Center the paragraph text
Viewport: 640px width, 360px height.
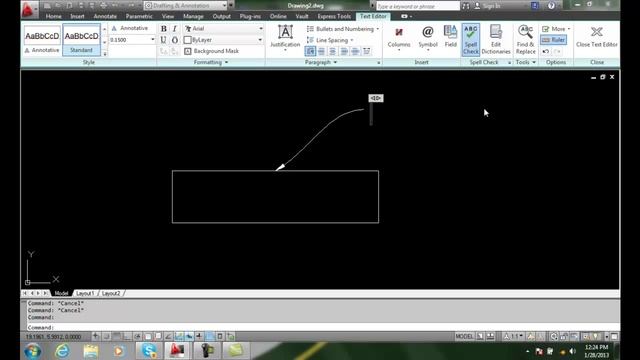pos(333,51)
